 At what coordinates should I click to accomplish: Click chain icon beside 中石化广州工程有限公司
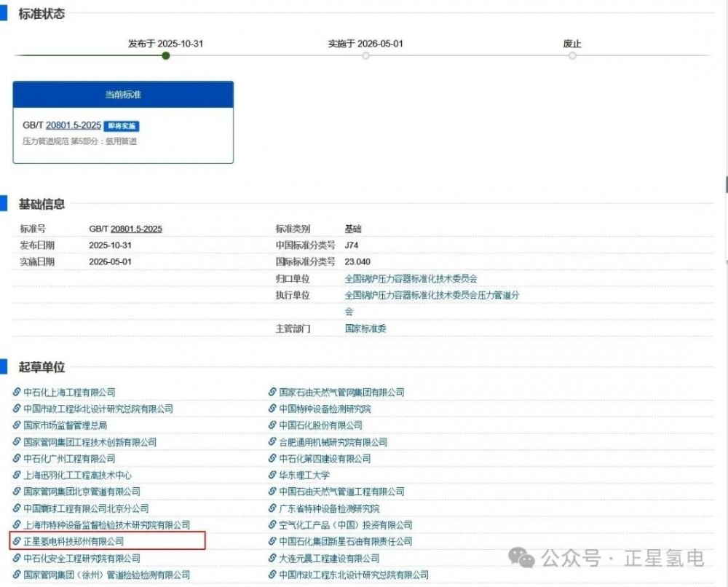17,459
